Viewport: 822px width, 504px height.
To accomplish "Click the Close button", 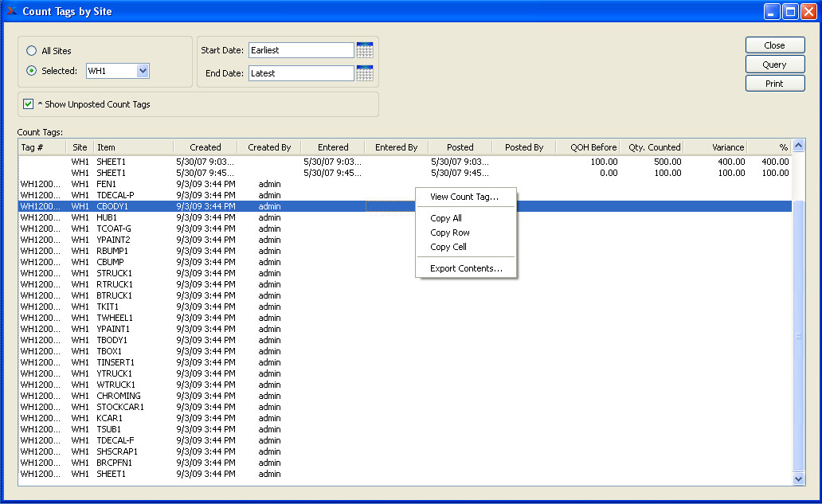I will 774,45.
